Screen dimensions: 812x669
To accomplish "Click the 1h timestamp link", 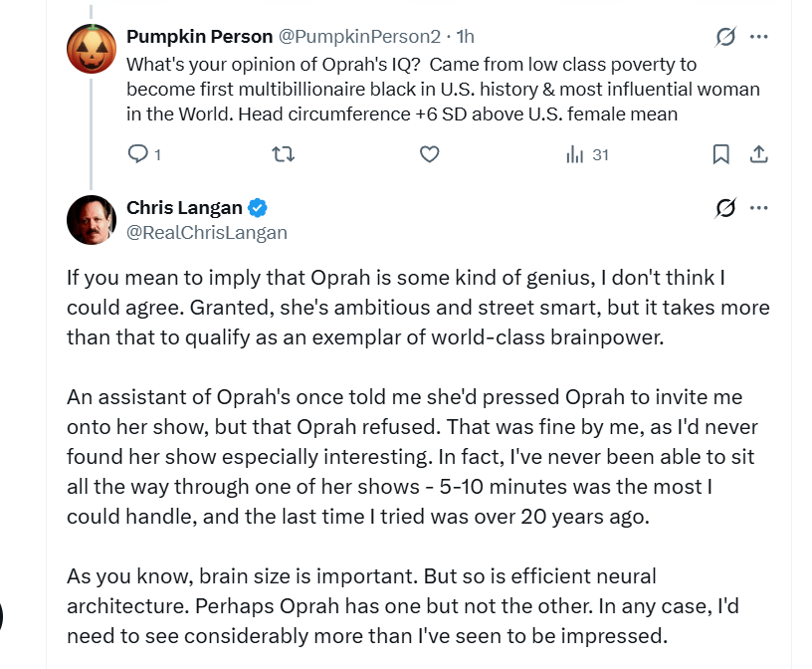I will coord(465,37).
